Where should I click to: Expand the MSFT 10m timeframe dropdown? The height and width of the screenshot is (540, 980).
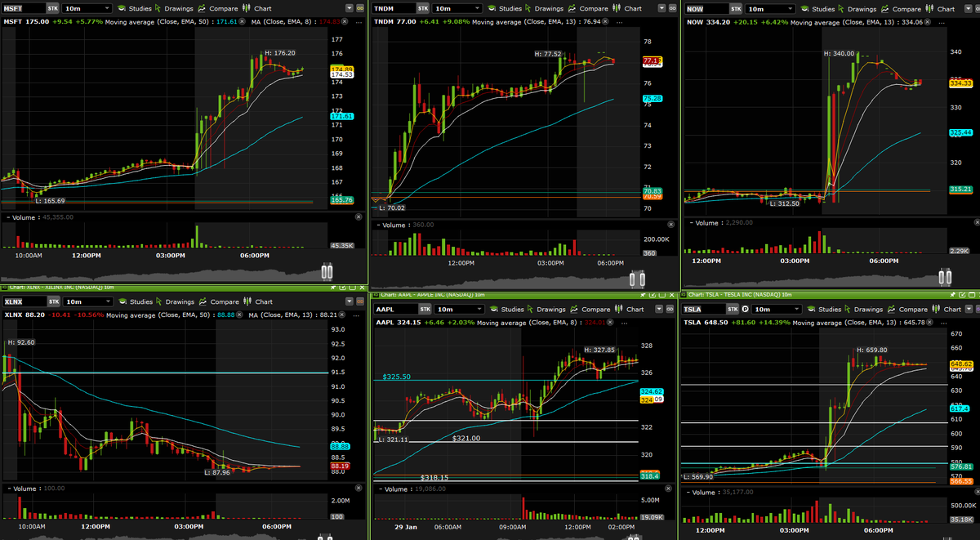pos(87,8)
